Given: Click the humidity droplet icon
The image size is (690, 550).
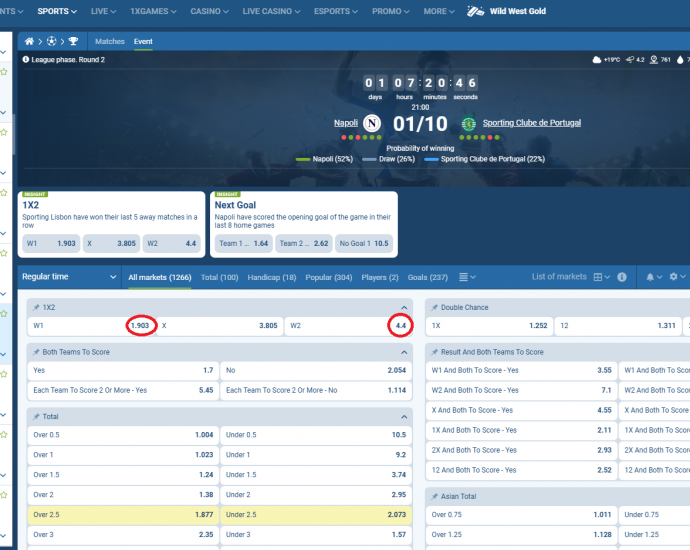Looking at the screenshot, I should [x=680, y=59].
